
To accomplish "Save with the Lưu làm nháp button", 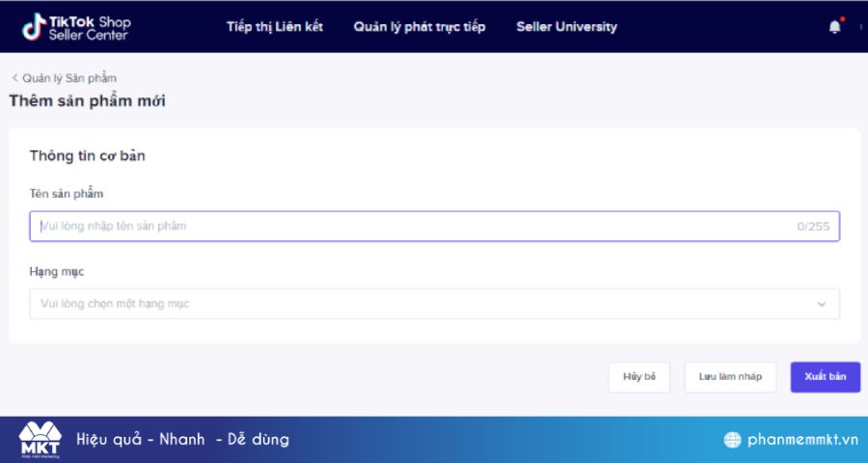I will [x=730, y=377].
